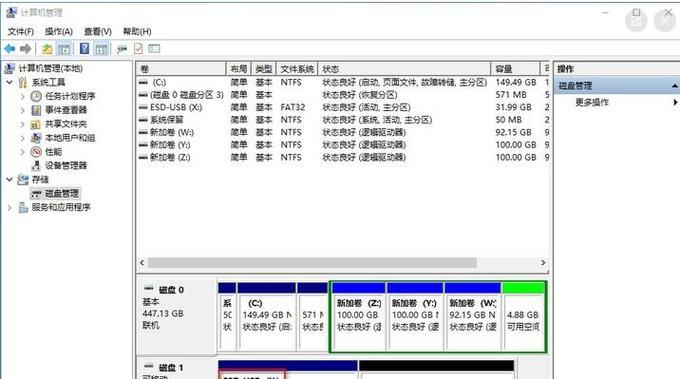Click the Forward arrow toolbar icon
Viewport: 680px width, 379px height.
(x=25, y=49)
